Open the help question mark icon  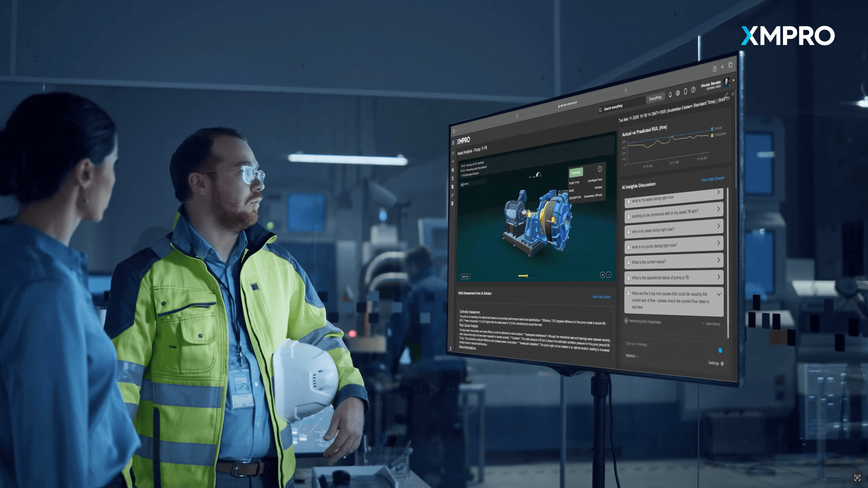point(693,89)
